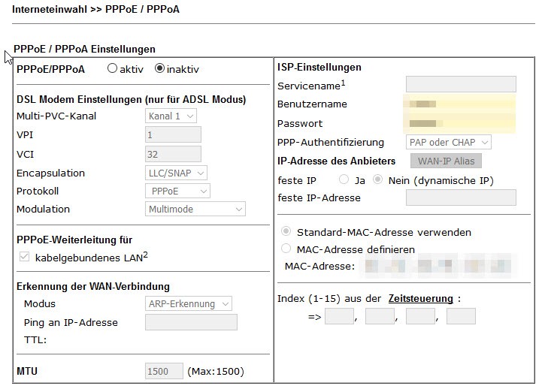Open the Modulation dropdown

click(x=195, y=210)
